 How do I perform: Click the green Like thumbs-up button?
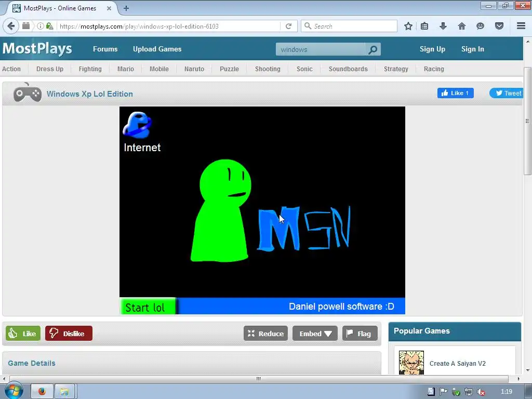(23, 334)
